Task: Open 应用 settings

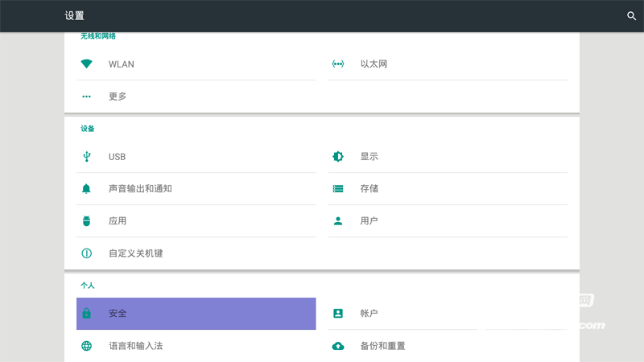Action: click(x=196, y=220)
